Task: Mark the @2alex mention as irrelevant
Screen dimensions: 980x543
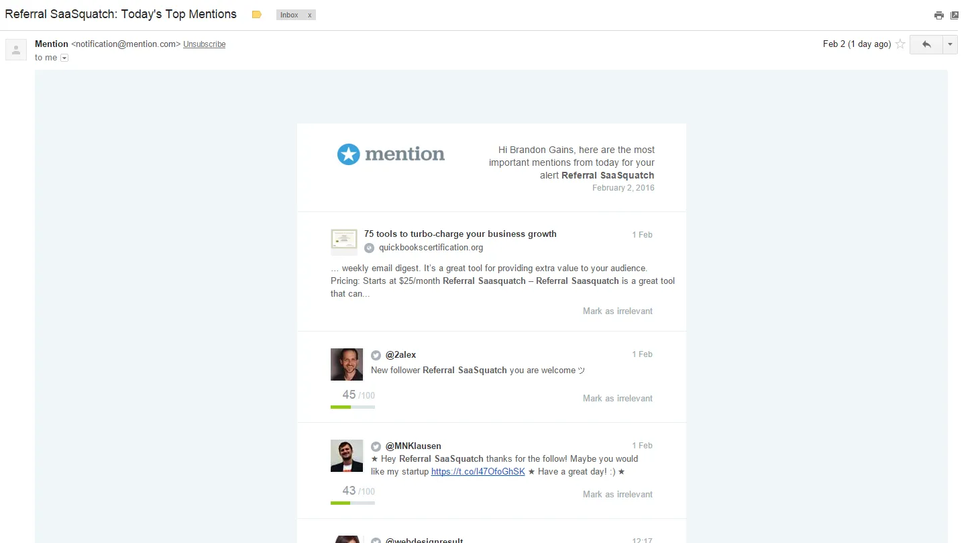Action: point(618,398)
